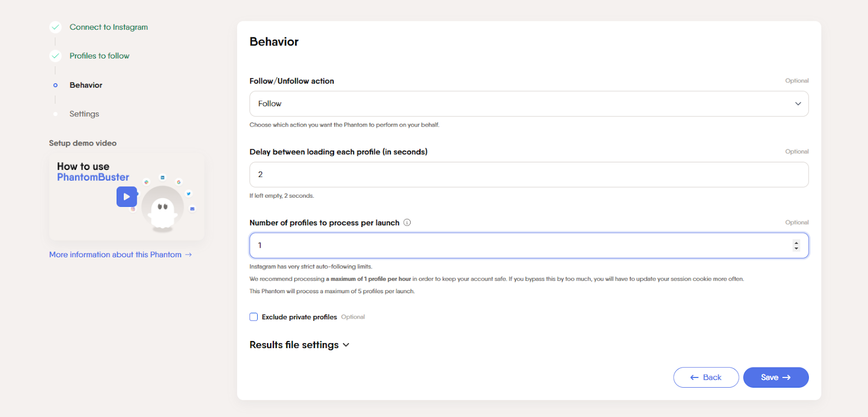Viewport: 868px width, 417px height.
Task: Click the arrow icon after More information link
Action: click(x=188, y=255)
